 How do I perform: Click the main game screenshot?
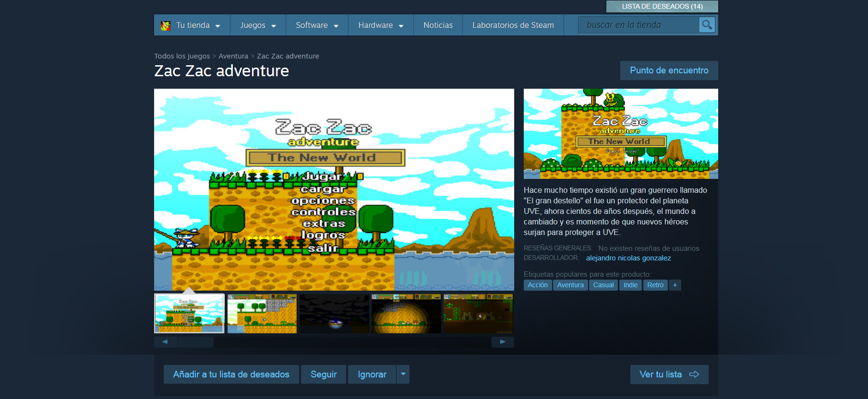[x=334, y=189]
